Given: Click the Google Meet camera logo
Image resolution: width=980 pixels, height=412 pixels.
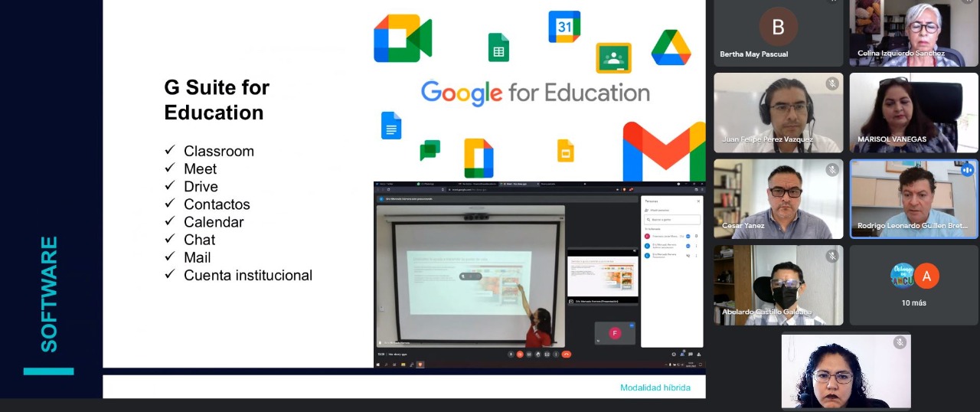Looking at the screenshot, I should point(403,38).
